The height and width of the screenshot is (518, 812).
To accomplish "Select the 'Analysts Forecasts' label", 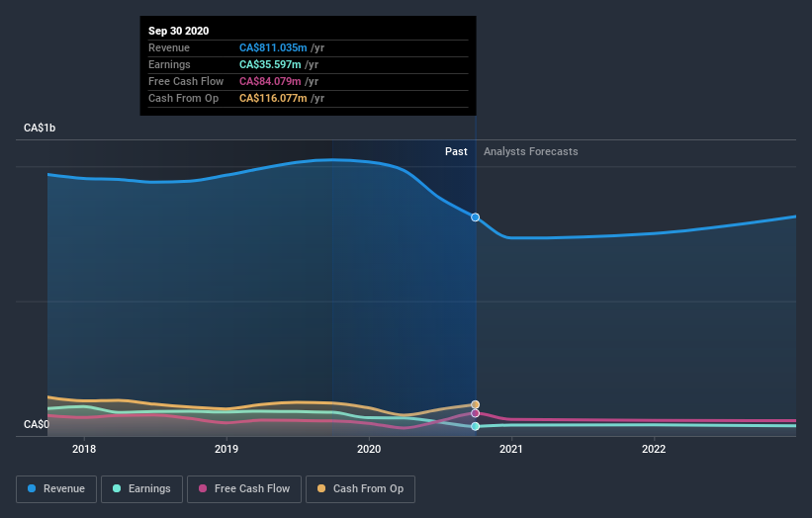I will click(531, 151).
